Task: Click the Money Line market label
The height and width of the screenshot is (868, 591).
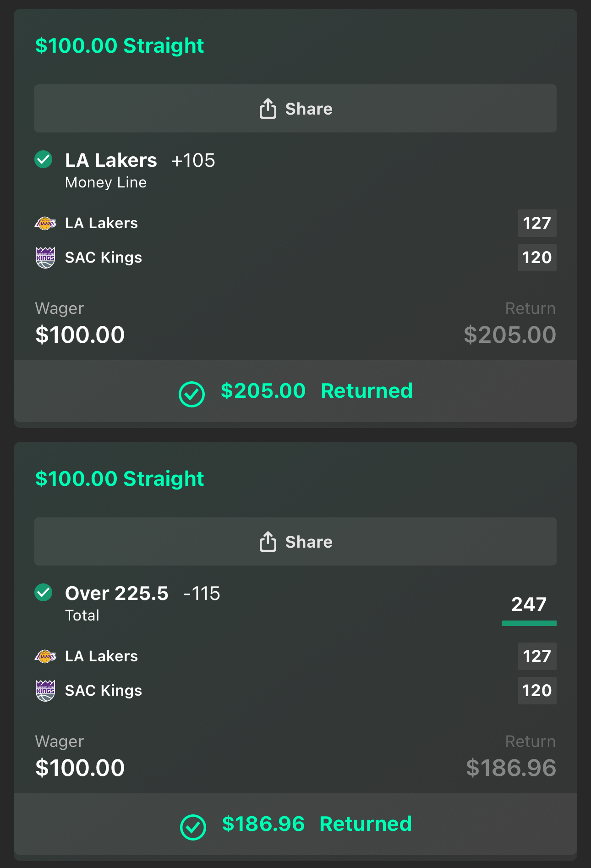Action: point(106,182)
